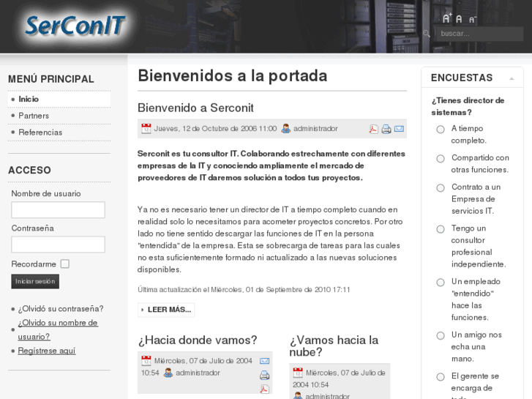
Task: Click the Iniciar sesión button
Action: pyautogui.click(x=35, y=282)
